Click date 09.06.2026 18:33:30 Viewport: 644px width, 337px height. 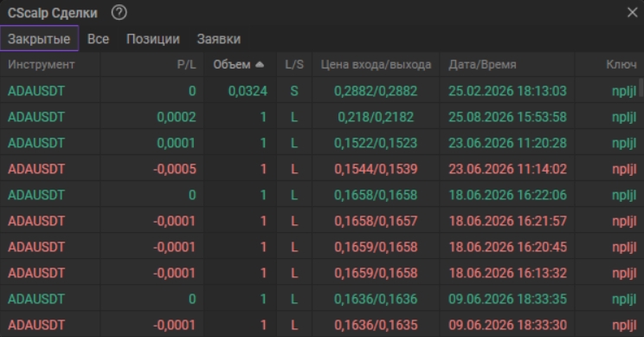pyautogui.click(x=507, y=325)
